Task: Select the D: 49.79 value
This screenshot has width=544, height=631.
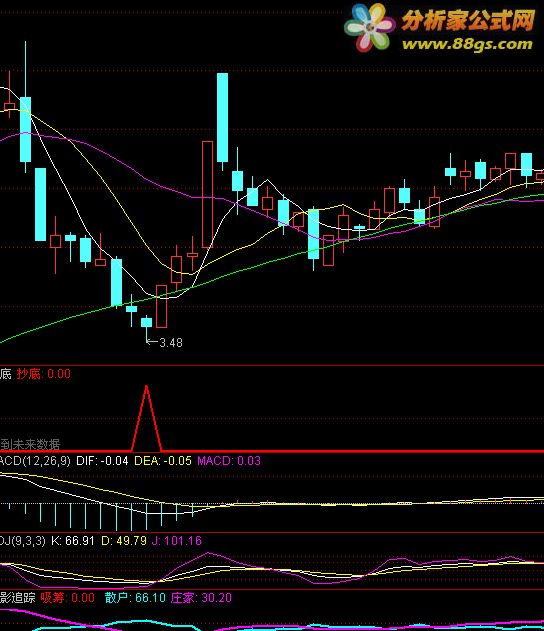Action: pos(124,540)
